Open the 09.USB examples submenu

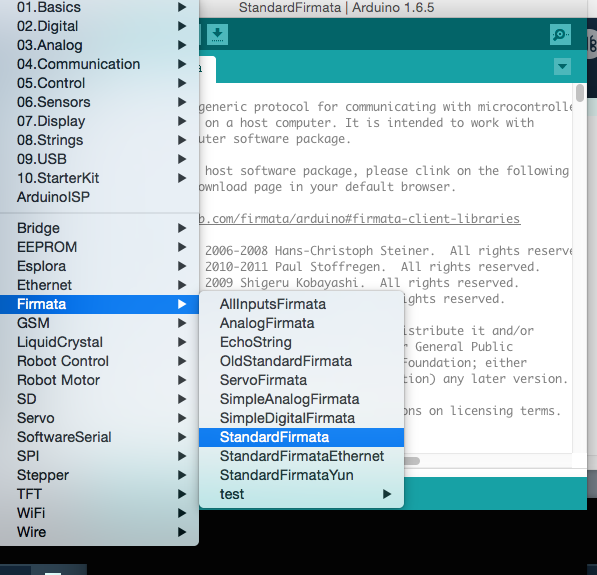[99, 160]
